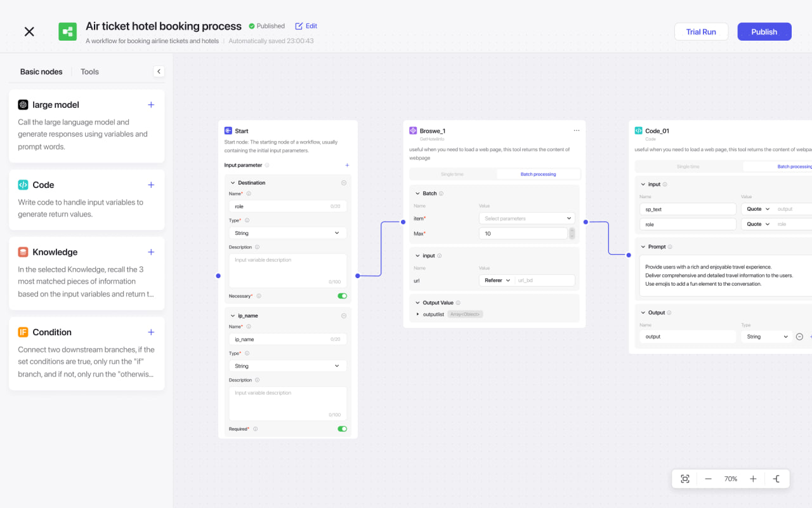
Task: Click the Edit link in header
Action: [x=311, y=26]
